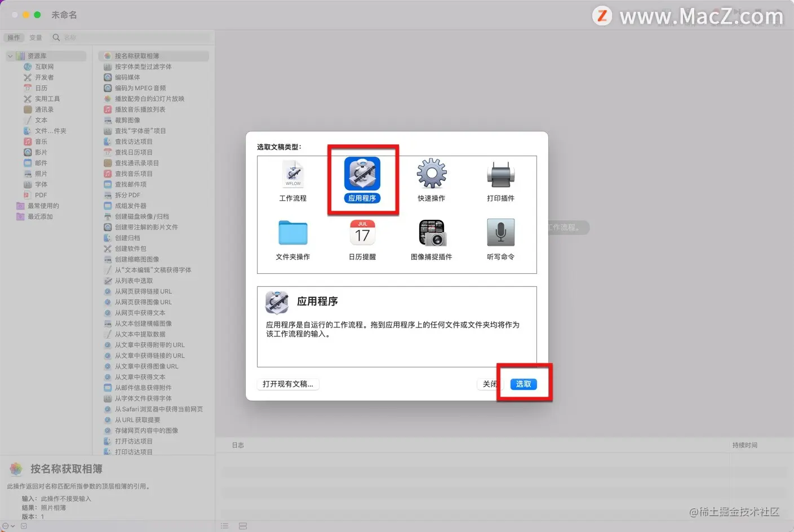Select the 从文本中提取数据 action
This screenshot has width=794, height=532.
coord(140,334)
